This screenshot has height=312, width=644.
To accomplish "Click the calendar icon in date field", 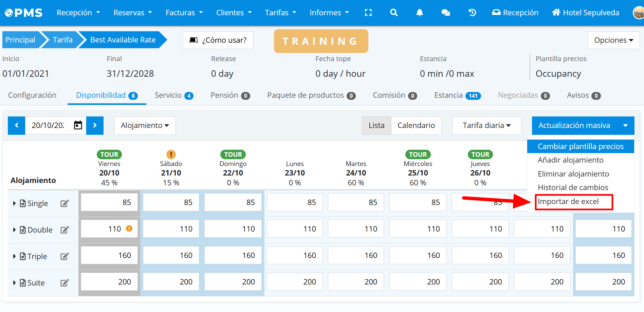I will (x=78, y=125).
